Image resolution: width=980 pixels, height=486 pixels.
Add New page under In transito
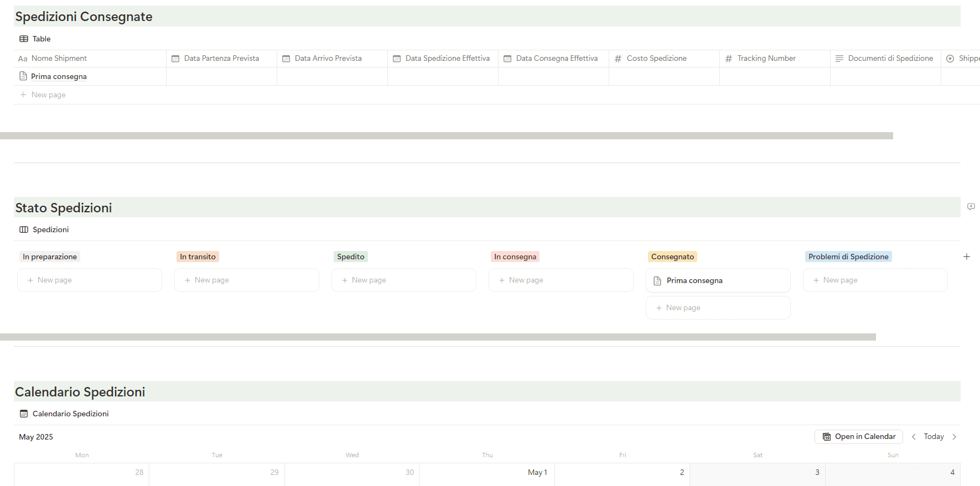click(247, 280)
